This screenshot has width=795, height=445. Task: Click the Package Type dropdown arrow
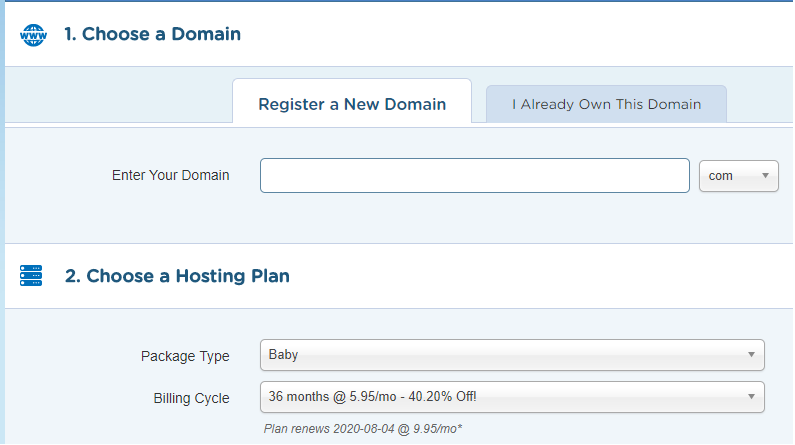[751, 355]
